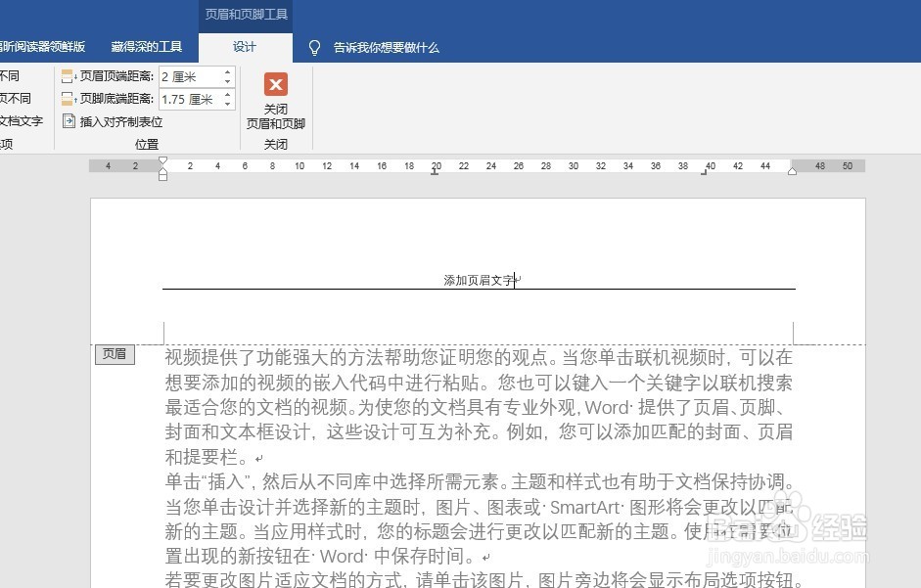This screenshot has height=588, width=921.
Task: Click the lightbulb Tell Me icon
Action: [313, 47]
